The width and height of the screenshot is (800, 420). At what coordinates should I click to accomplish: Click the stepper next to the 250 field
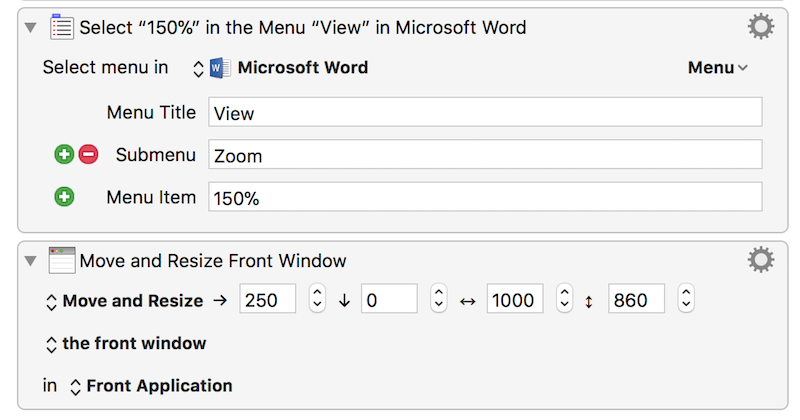[x=317, y=299]
